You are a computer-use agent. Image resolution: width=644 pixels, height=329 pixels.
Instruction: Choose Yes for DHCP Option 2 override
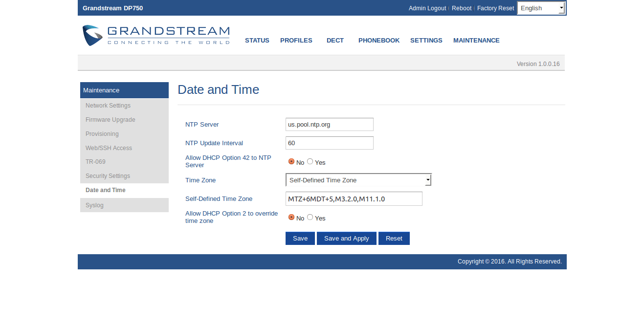[x=310, y=217]
